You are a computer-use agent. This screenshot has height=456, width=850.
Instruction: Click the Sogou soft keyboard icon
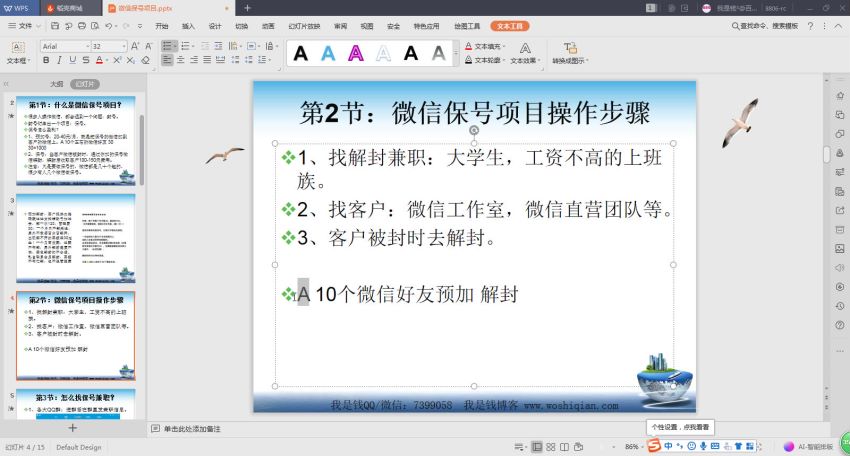[x=715, y=446]
